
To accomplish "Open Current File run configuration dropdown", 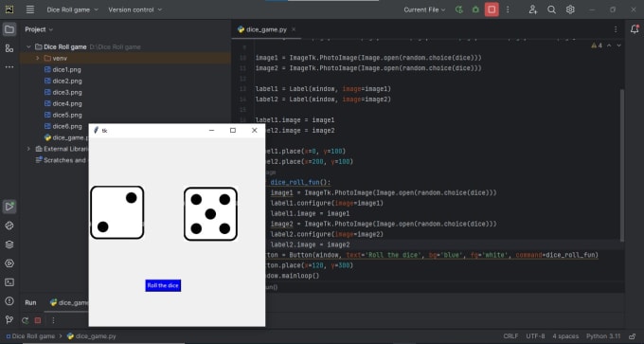I will tap(424, 9).
